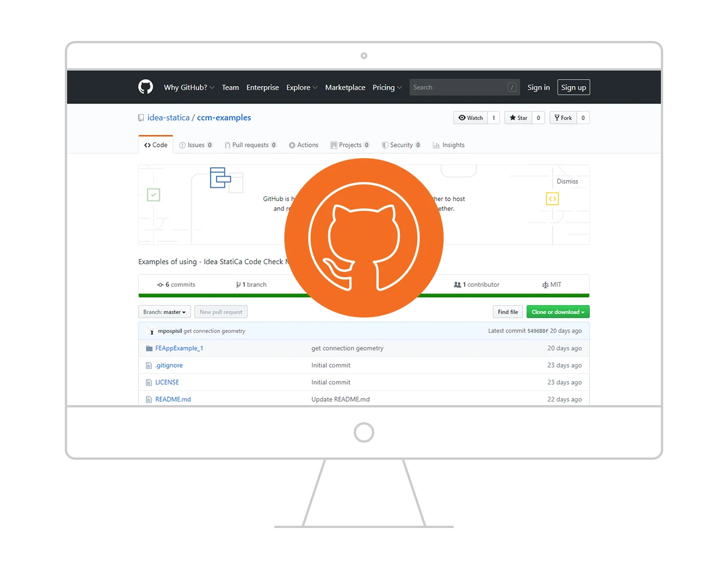Create a New pull request

[x=221, y=312]
